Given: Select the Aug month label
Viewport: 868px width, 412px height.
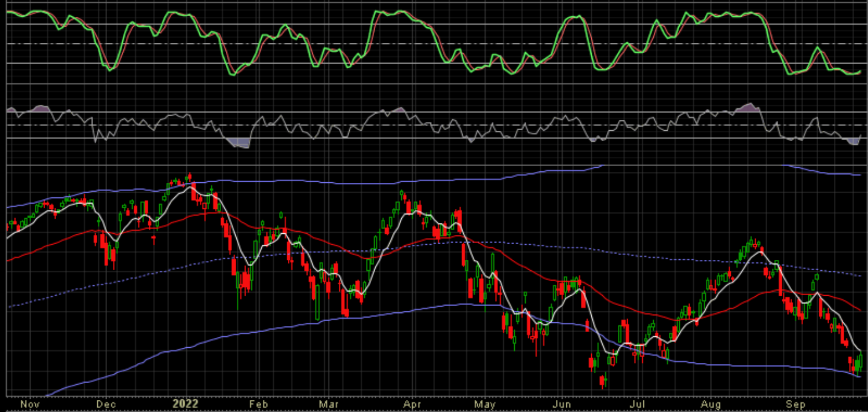Looking at the screenshot, I should [711, 404].
